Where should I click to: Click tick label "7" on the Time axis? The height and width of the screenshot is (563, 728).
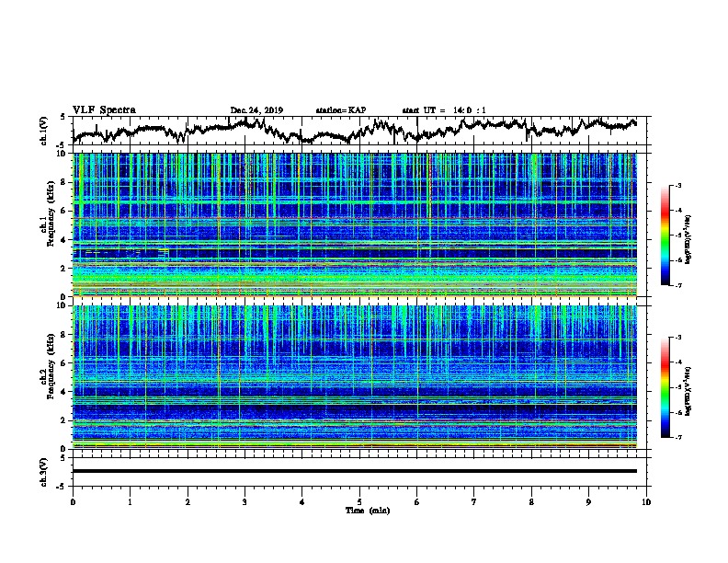(x=474, y=502)
